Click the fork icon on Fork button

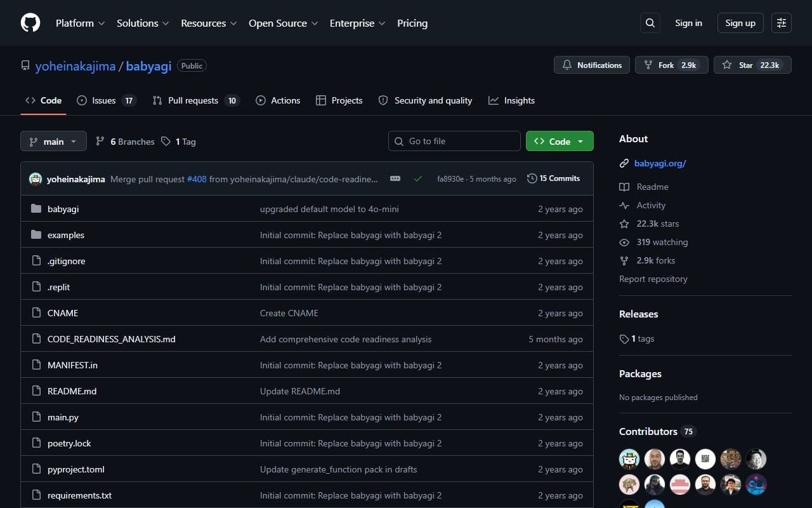point(648,65)
